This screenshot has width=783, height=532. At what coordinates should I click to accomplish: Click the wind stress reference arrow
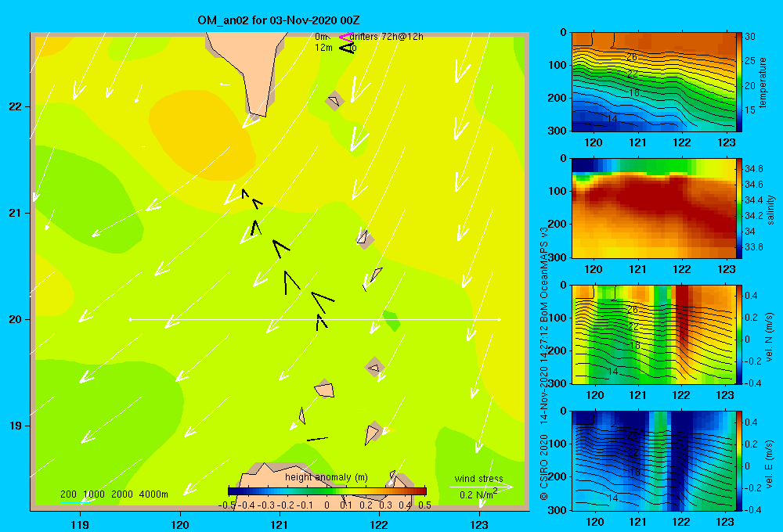(x=481, y=487)
